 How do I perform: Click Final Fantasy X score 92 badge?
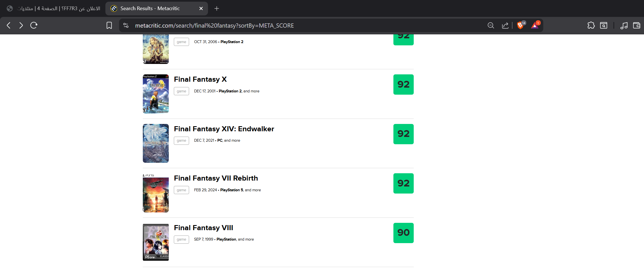[x=404, y=85]
